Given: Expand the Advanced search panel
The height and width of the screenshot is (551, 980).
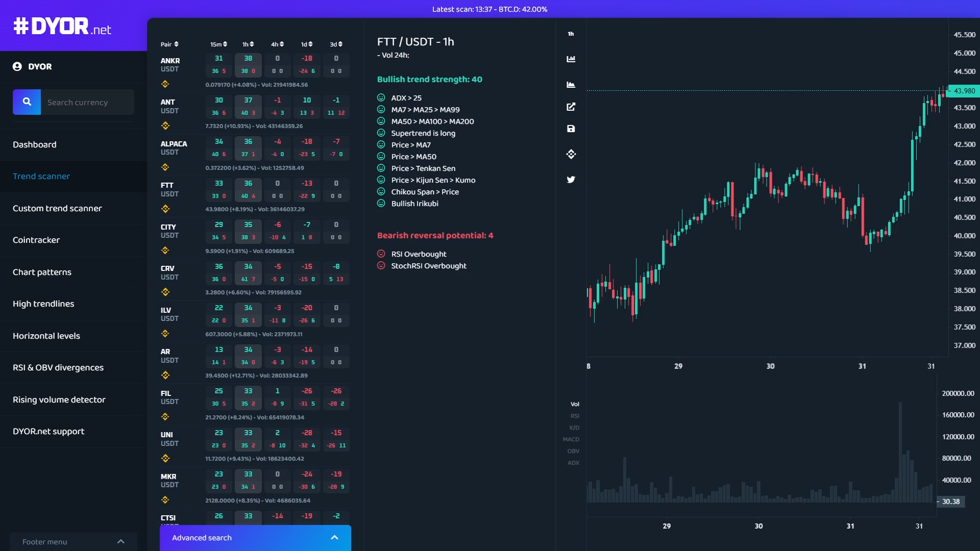Looking at the screenshot, I should coord(255,538).
